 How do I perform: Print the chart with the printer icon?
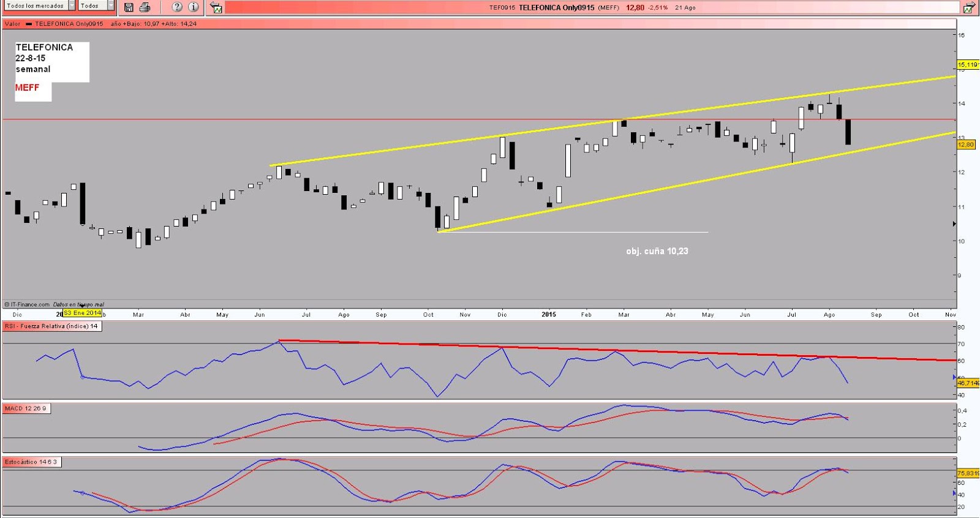[x=145, y=7]
